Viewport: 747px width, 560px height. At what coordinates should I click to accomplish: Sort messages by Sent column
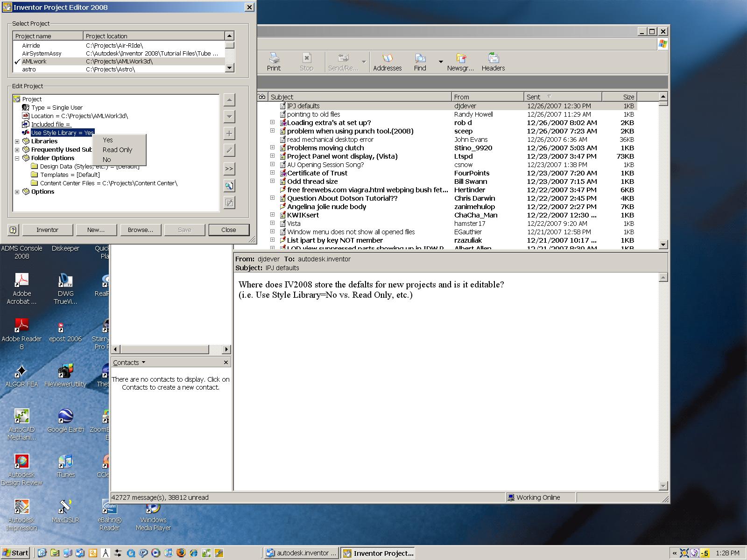[563, 97]
